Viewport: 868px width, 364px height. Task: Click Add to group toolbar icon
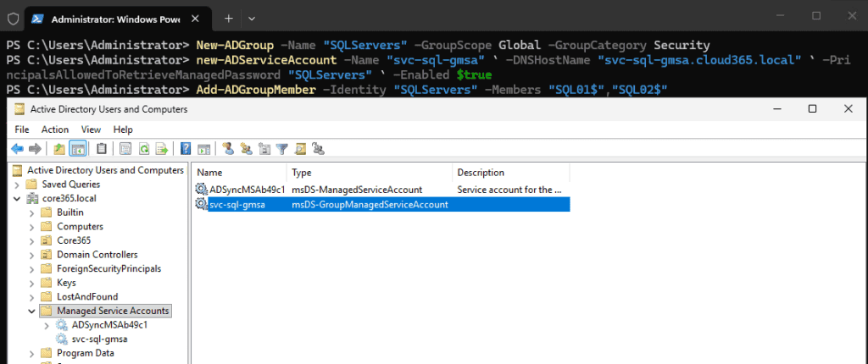[x=318, y=148]
